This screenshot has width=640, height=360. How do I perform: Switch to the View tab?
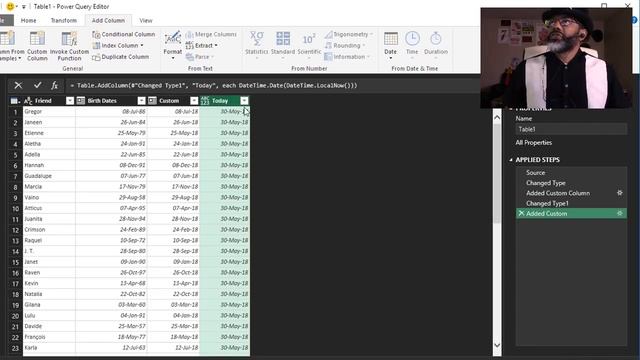pos(146,20)
